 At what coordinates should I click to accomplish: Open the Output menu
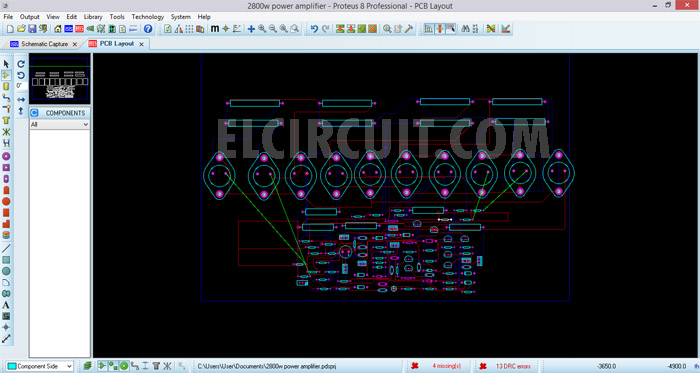click(x=29, y=17)
